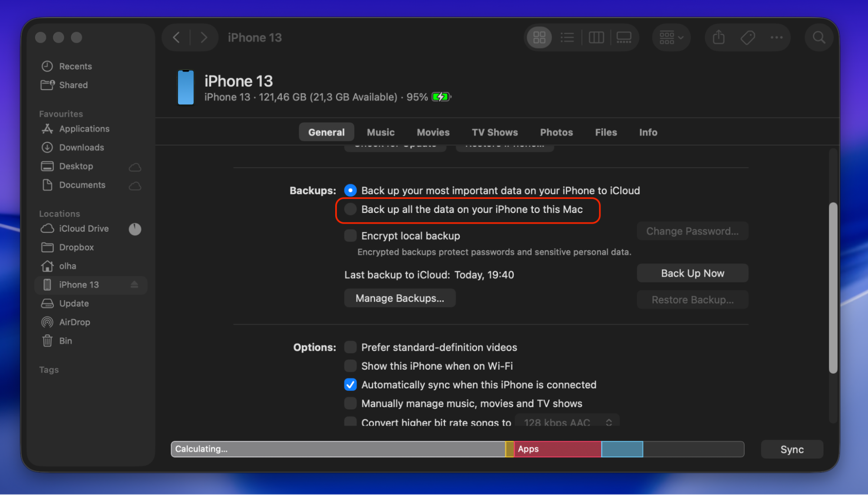Click the vertical scrollbar thumb
Viewport: 868px width, 495px height.
pos(833,288)
